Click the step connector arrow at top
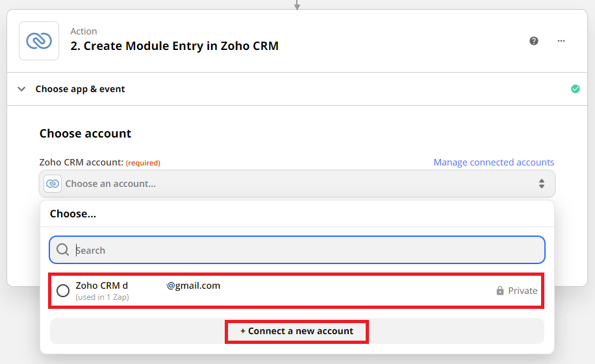Image resolution: width=595 pixels, height=364 pixels. point(297,5)
